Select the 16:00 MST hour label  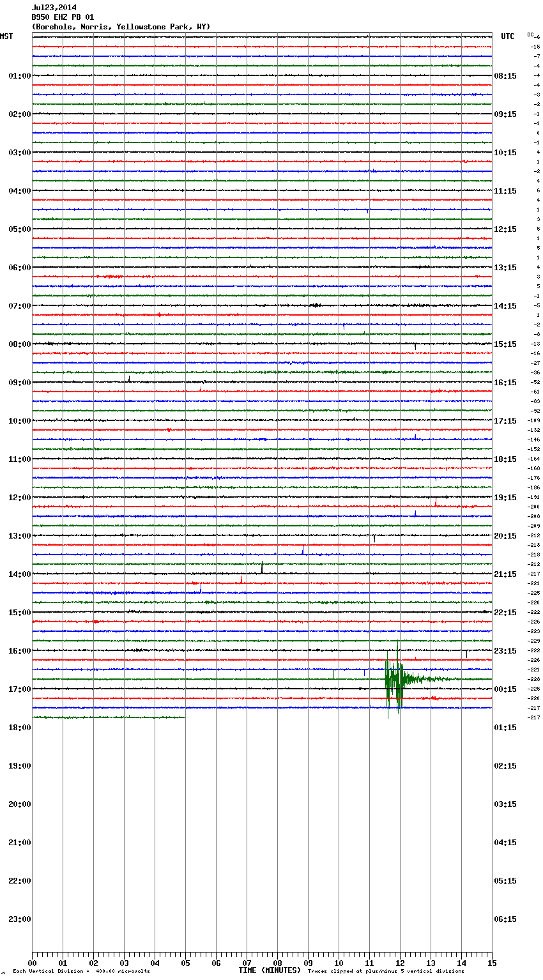pos(20,651)
